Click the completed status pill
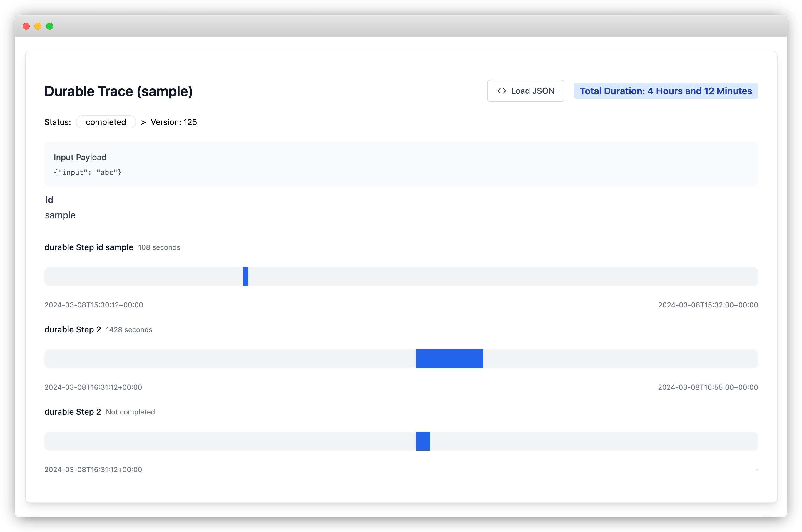 (x=106, y=122)
